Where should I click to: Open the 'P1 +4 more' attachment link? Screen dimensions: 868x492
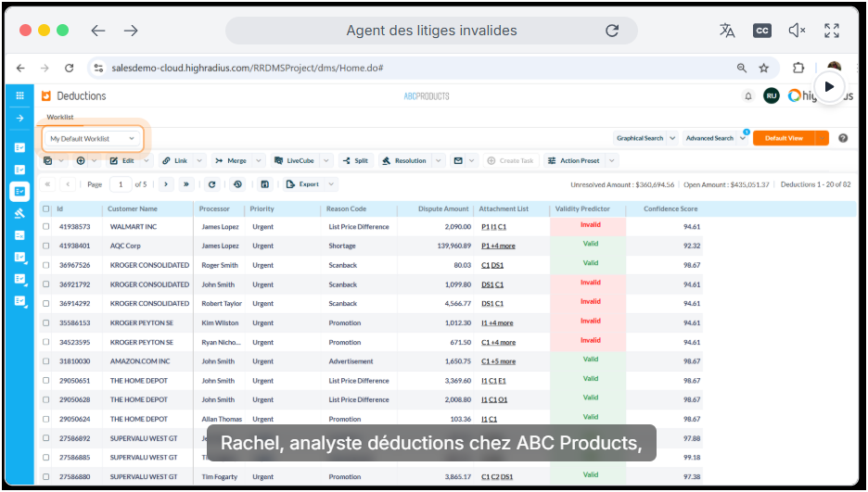[498, 246]
